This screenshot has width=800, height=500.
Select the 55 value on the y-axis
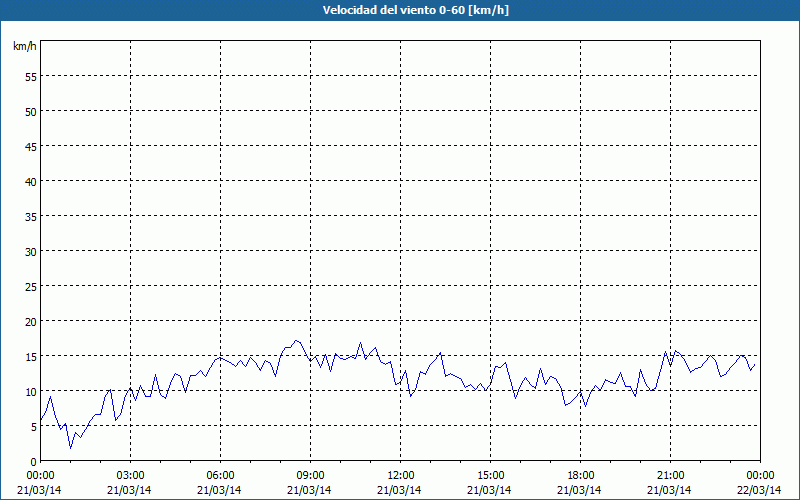point(31,77)
